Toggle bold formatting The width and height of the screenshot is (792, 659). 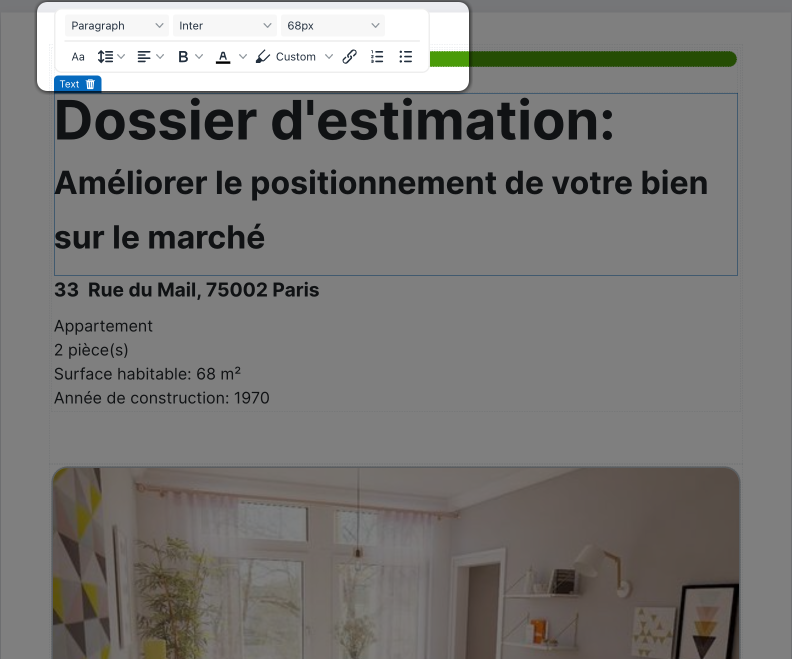click(183, 57)
